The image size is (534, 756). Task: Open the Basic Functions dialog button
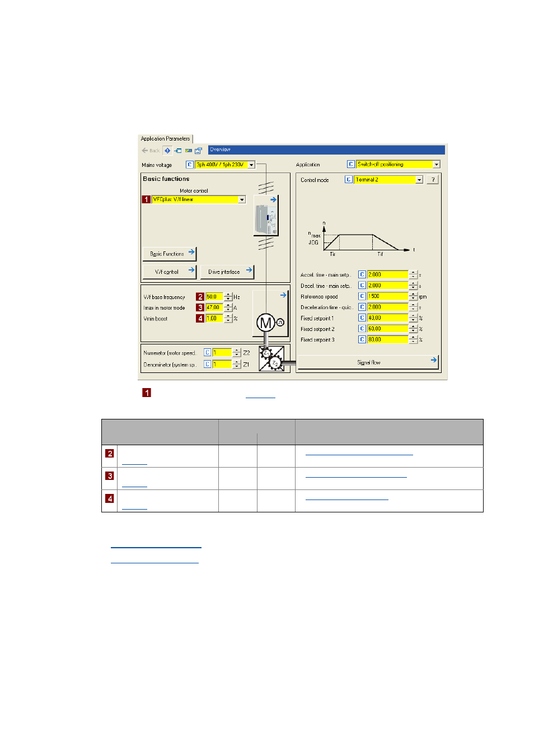170,254
